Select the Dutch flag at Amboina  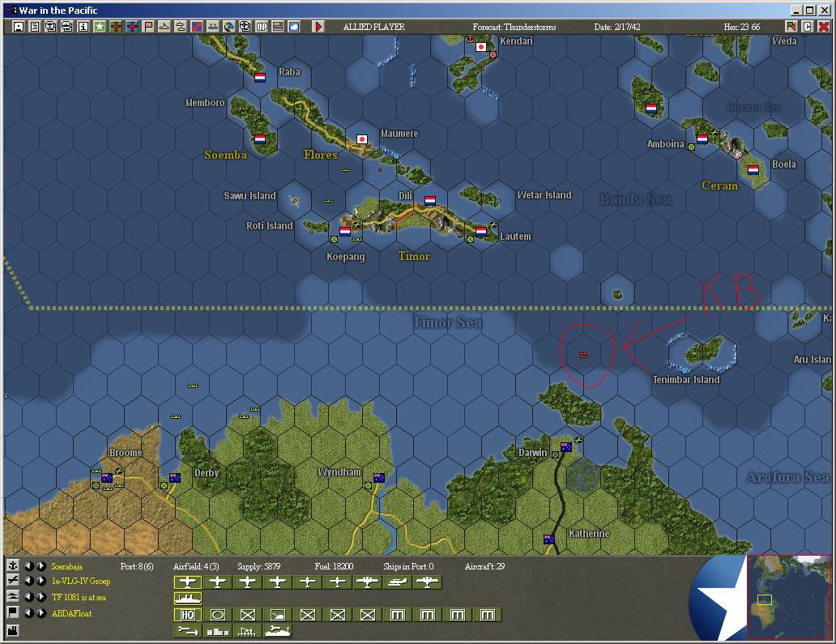(702, 139)
